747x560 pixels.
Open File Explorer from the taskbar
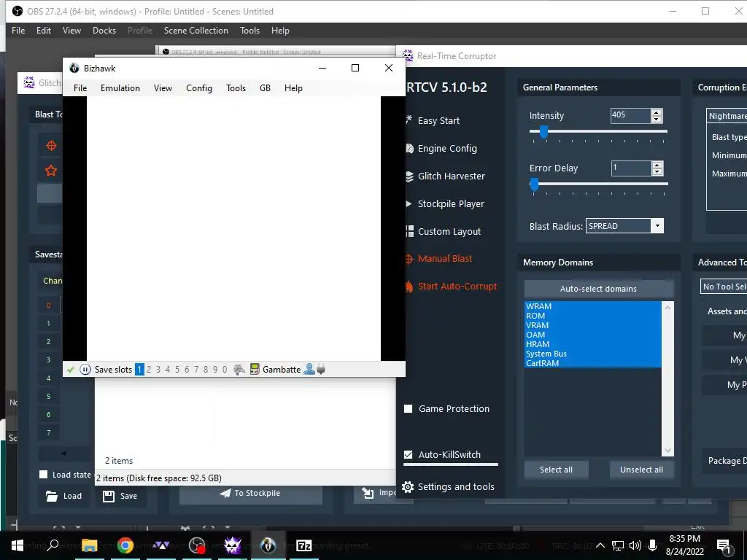[x=89, y=545]
